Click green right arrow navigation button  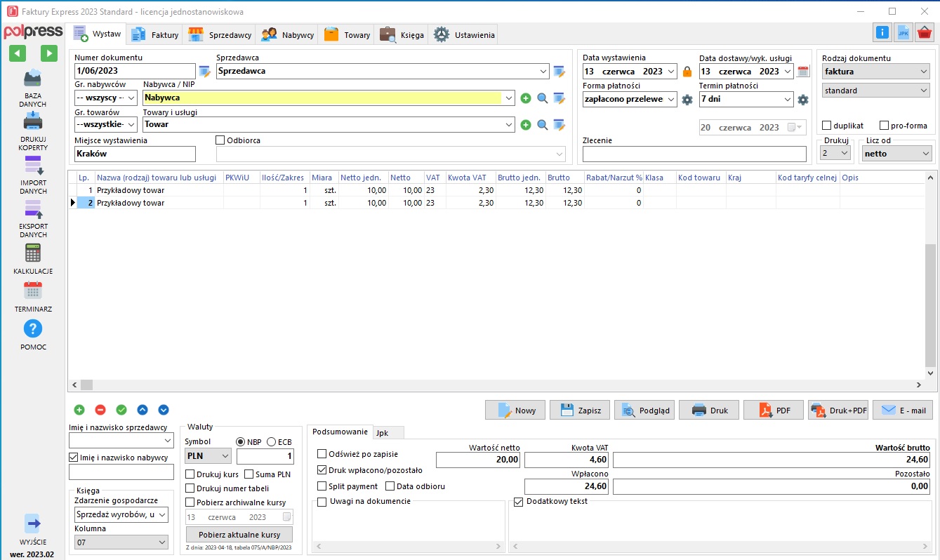pyautogui.click(x=48, y=53)
